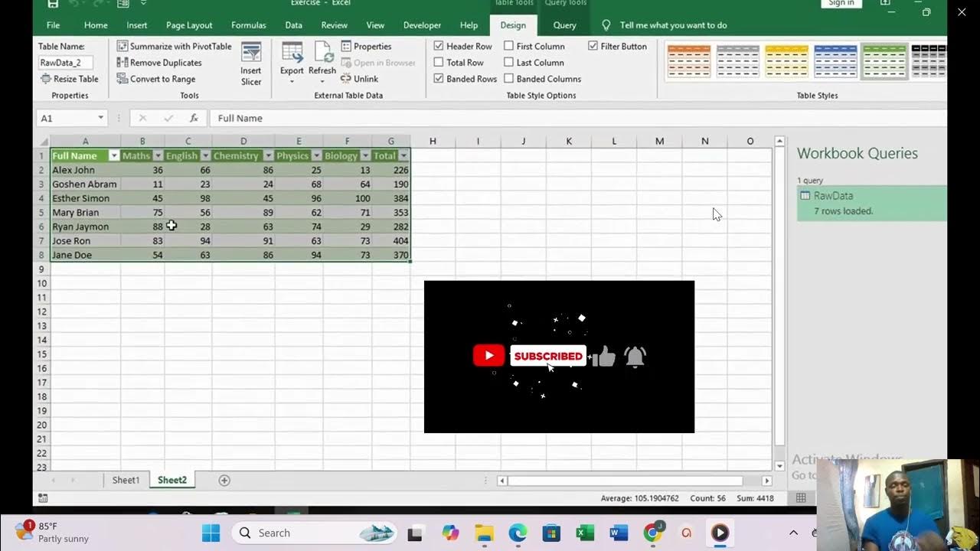Click the RawData query table icon
This screenshot has width=980, height=551.
point(805,196)
